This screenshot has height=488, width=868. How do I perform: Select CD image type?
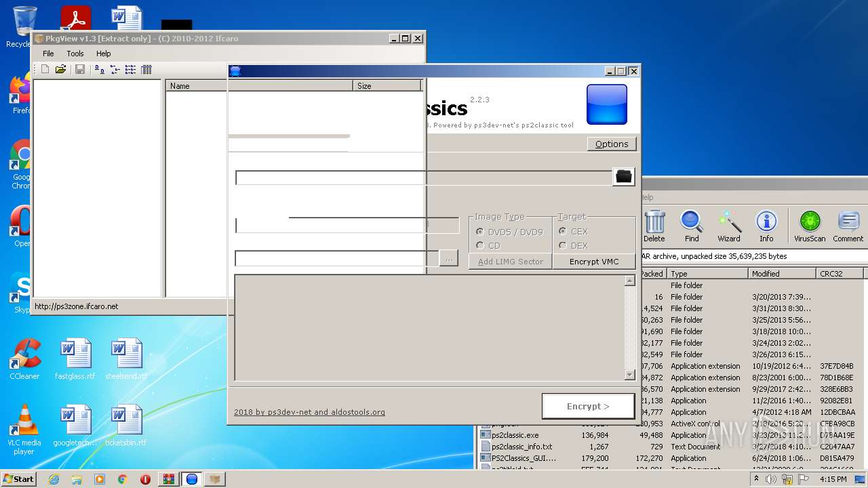point(488,245)
